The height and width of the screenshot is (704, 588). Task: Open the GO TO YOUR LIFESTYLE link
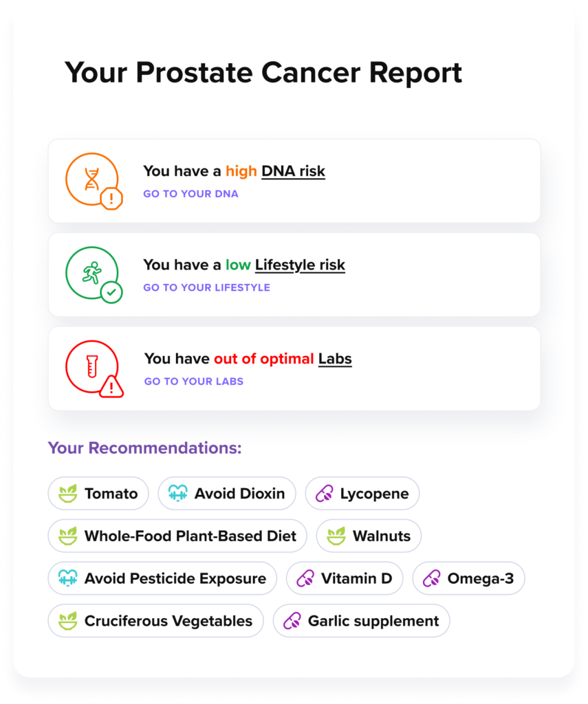(206, 287)
